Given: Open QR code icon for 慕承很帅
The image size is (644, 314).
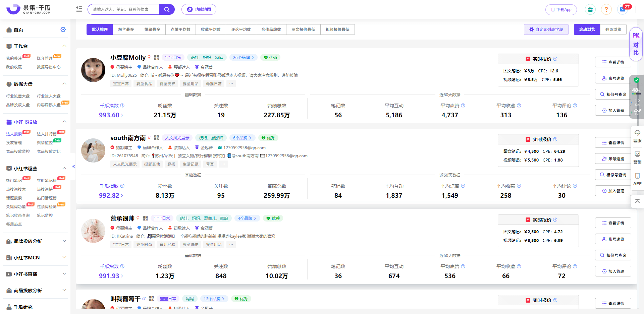Looking at the screenshot, I should coord(145,218).
